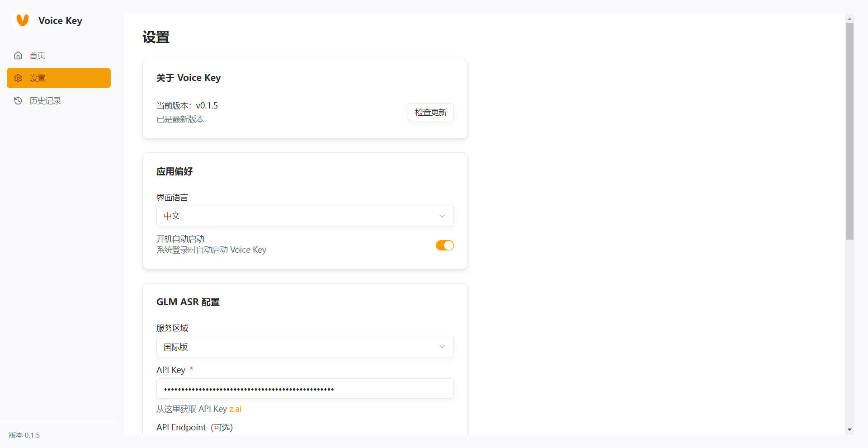868x448 pixels.
Task: Click the Voice Key app title text
Action: pos(60,21)
